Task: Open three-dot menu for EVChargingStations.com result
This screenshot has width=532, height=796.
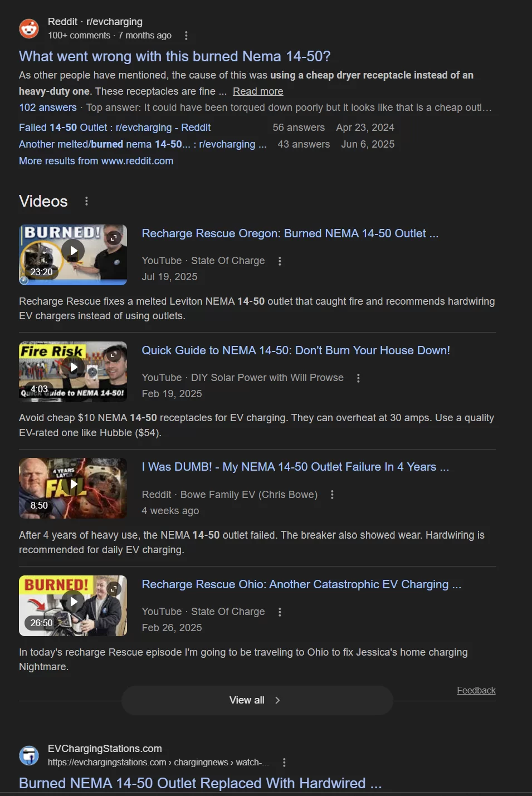Action: pyautogui.click(x=284, y=763)
